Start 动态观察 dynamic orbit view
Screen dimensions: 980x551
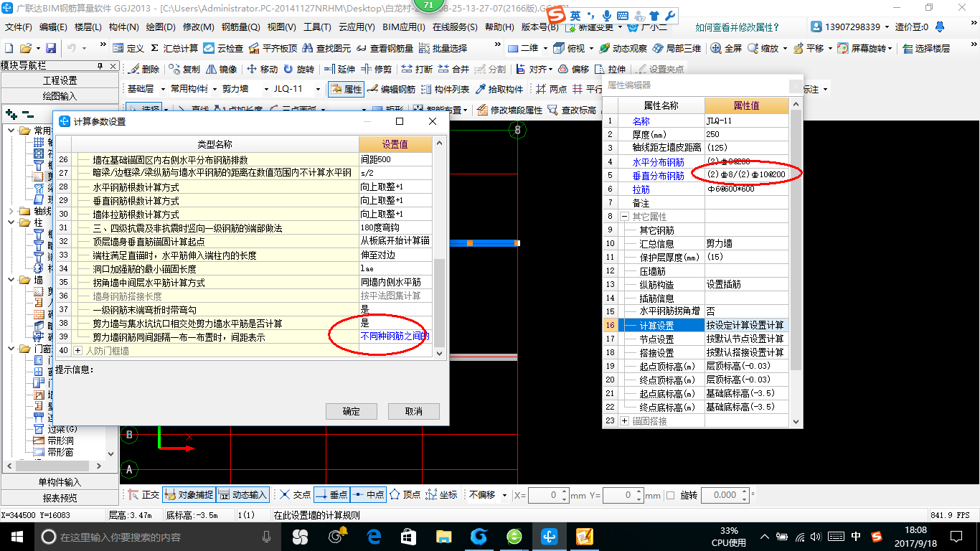coord(623,48)
